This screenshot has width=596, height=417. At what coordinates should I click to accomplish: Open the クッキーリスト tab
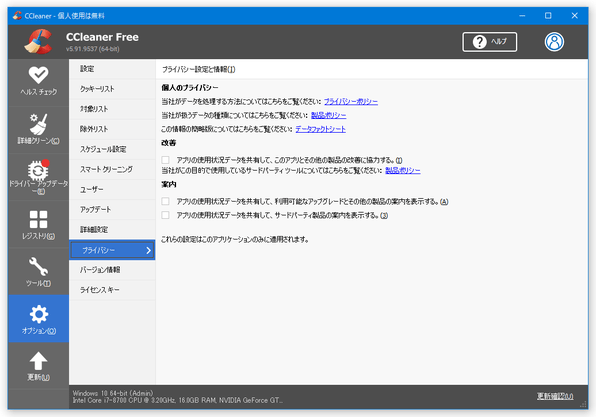click(x=112, y=89)
